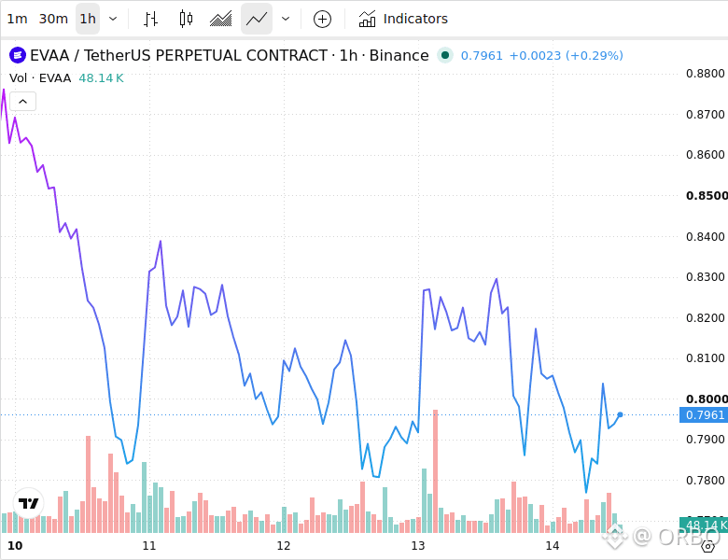Click date label 13 on time axis
Image resolution: width=728 pixels, height=560 pixels.
click(x=418, y=546)
